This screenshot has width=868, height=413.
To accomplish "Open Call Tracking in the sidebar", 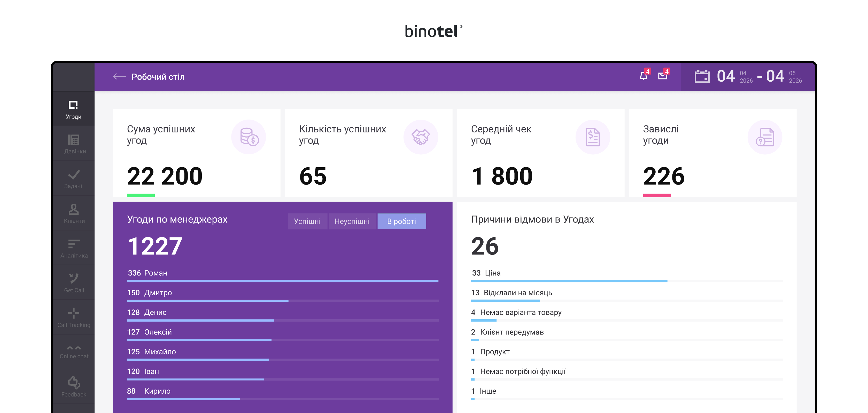I will pos(73,317).
